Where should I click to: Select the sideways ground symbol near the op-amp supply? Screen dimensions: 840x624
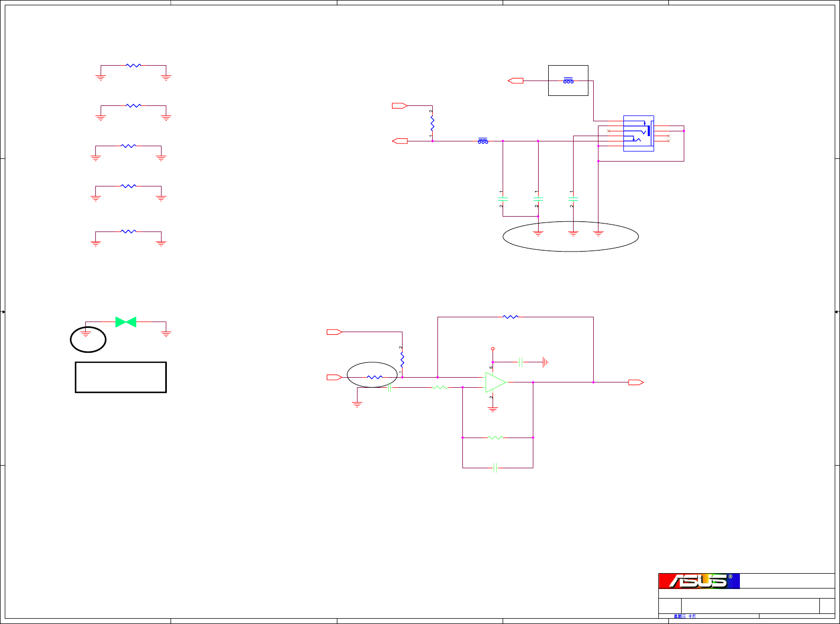coord(546,362)
